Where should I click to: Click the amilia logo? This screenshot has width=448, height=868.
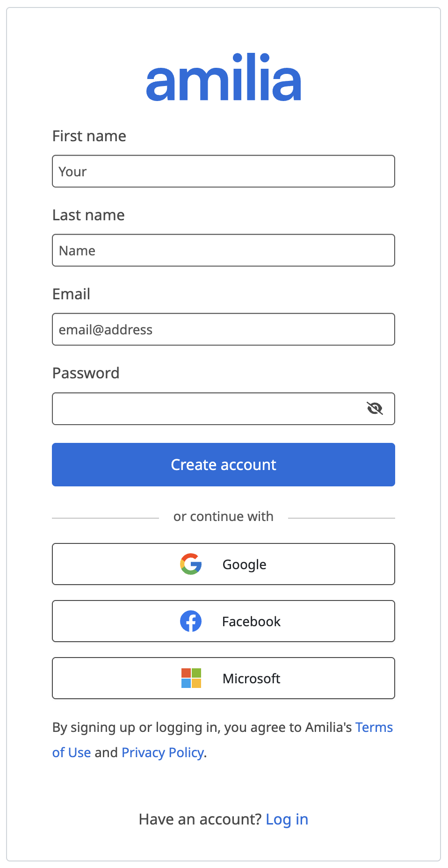(x=224, y=78)
